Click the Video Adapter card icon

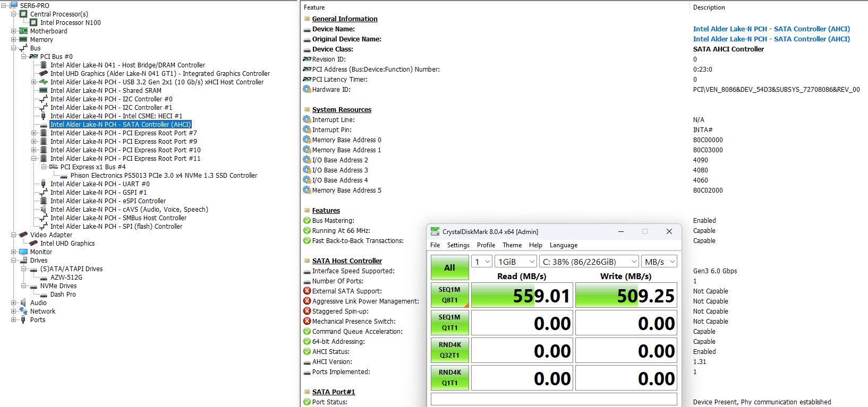tap(23, 235)
